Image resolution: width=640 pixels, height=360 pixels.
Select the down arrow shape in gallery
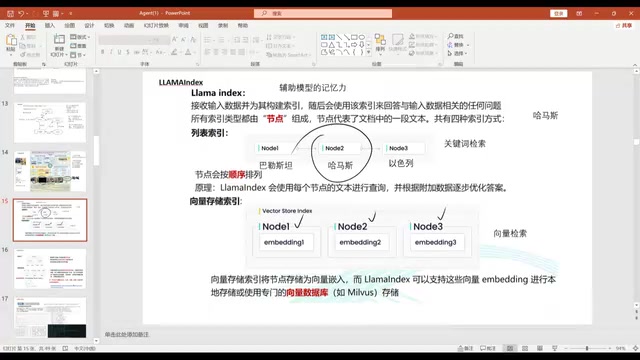coord(362,44)
